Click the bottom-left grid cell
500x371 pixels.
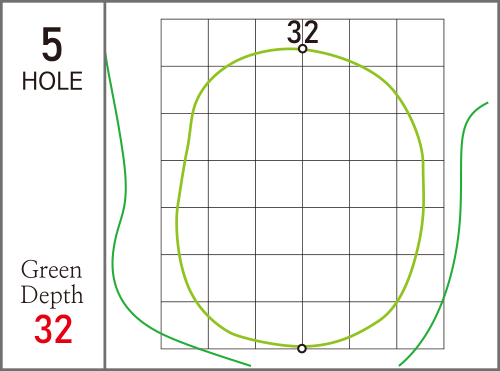pyautogui.click(x=185, y=325)
